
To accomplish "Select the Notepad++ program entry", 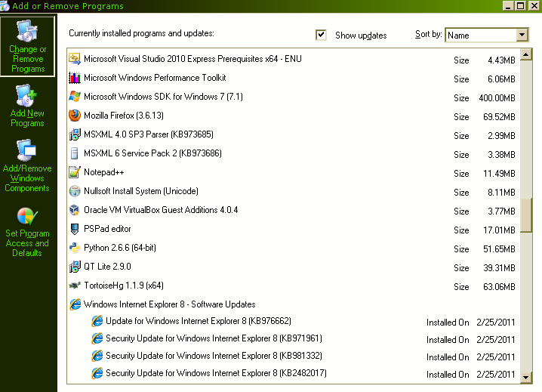I will coord(293,172).
